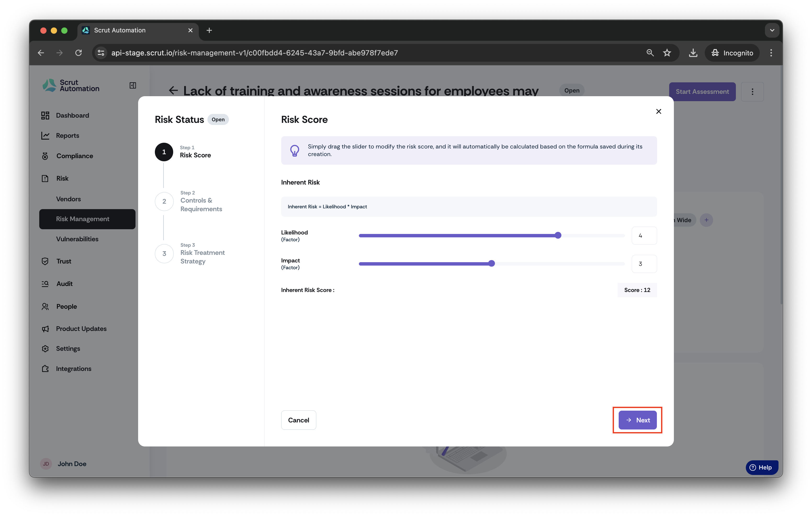This screenshot has width=812, height=516.
Task: Click the Audit search-list icon
Action: point(45,284)
